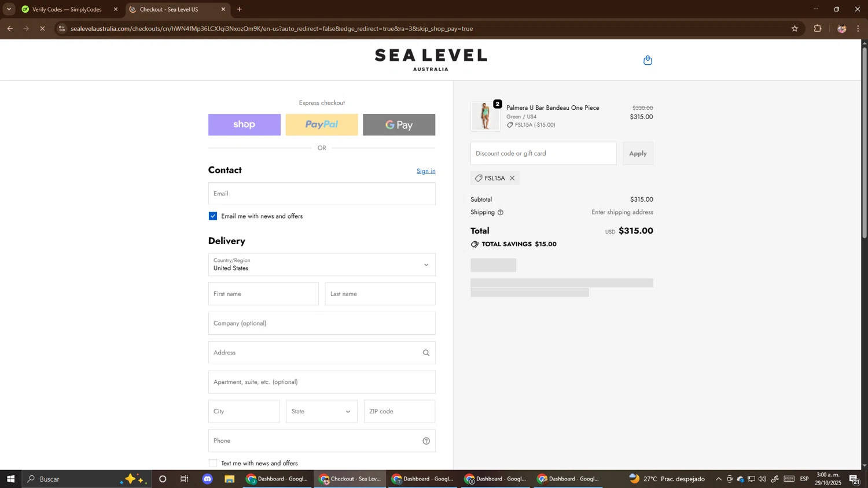The width and height of the screenshot is (868, 488).
Task: Click the Last name field
Action: (380, 294)
